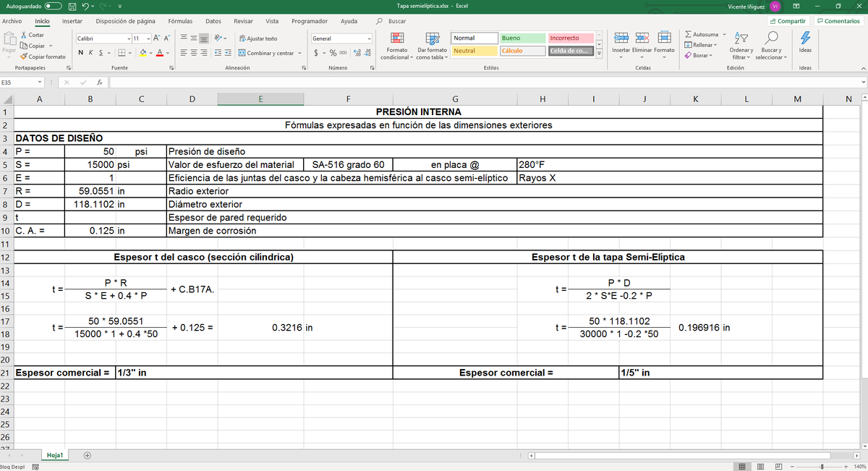This screenshot has width=868, height=471.
Task: Switch to the Insertar tab
Action: pos(72,22)
